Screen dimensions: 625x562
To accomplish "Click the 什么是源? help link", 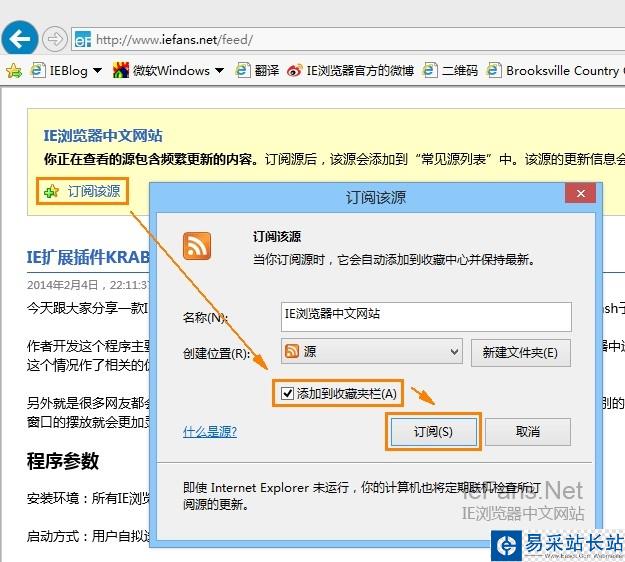I will click(210, 431).
